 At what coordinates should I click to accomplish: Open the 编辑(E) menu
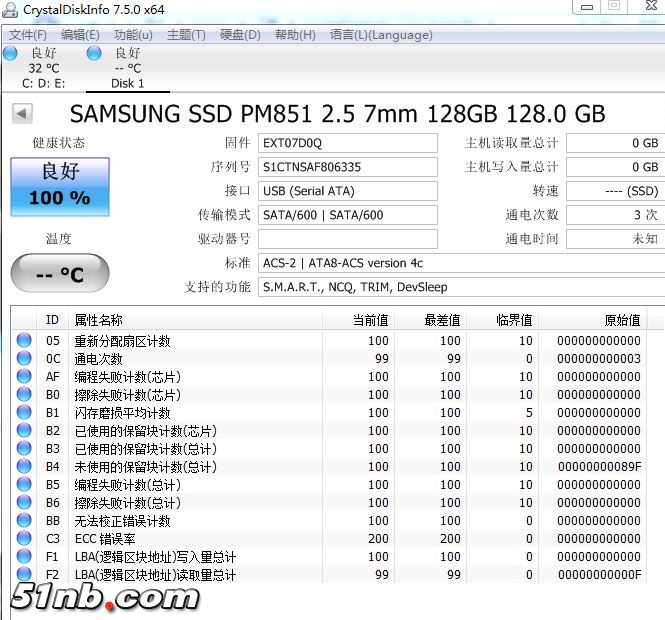click(80, 35)
